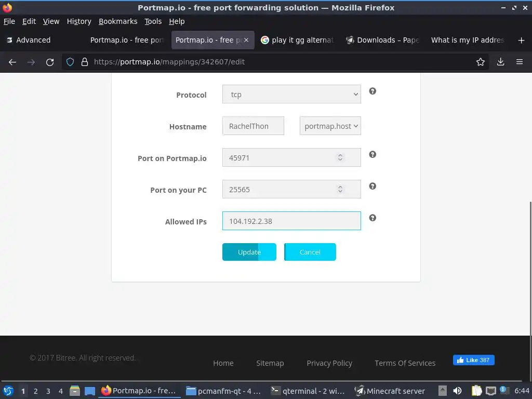This screenshot has width=532, height=399.
Task: Switch to qterminal window in taskbar
Action: (x=308, y=391)
